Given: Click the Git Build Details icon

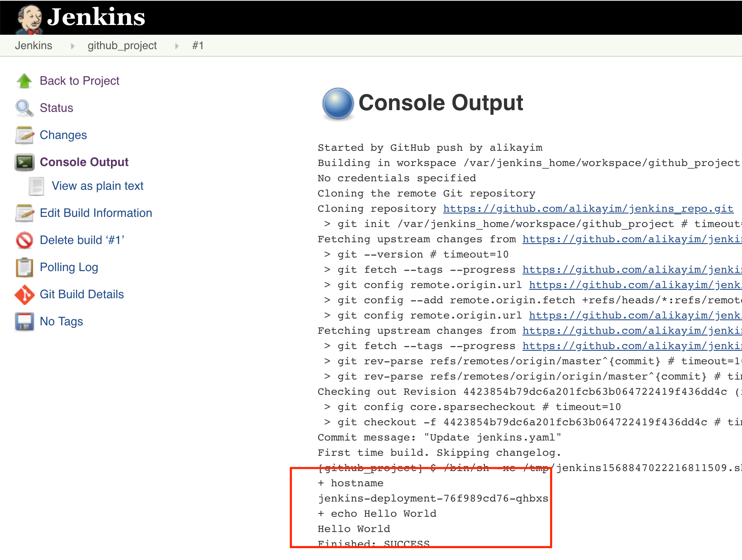Looking at the screenshot, I should point(24,294).
